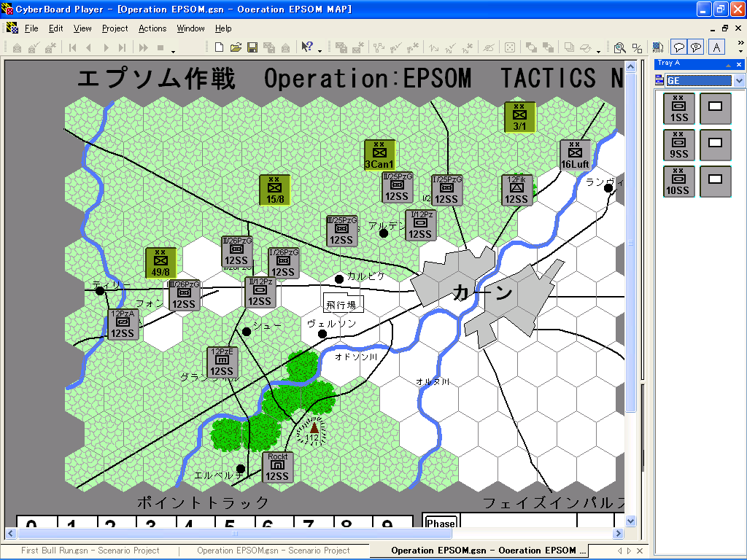The image size is (747, 560).
Task: Click the map vertical scrollbar up arrow
Action: pyautogui.click(x=630, y=66)
